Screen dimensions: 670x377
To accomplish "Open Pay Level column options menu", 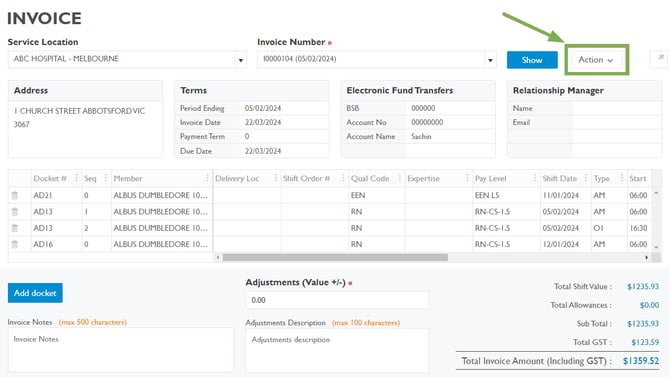I will click(x=535, y=178).
